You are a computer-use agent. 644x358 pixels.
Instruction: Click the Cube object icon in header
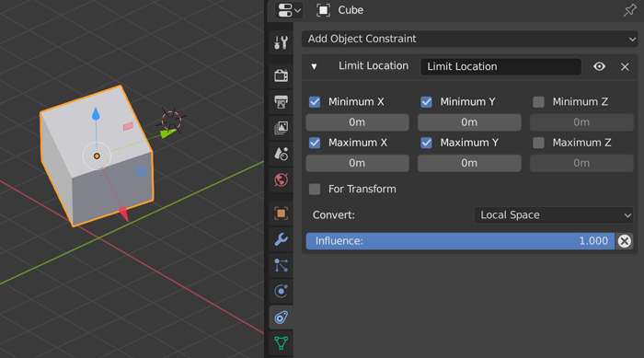pos(323,10)
